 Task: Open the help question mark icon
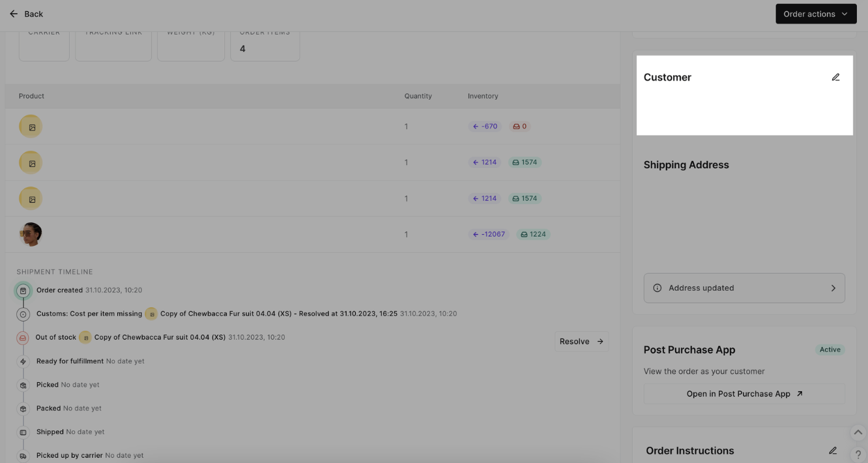(858, 455)
